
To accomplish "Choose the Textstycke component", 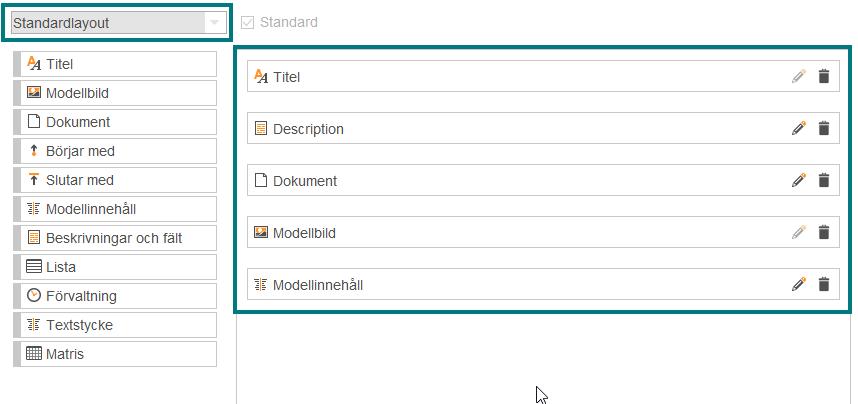I will point(115,325).
